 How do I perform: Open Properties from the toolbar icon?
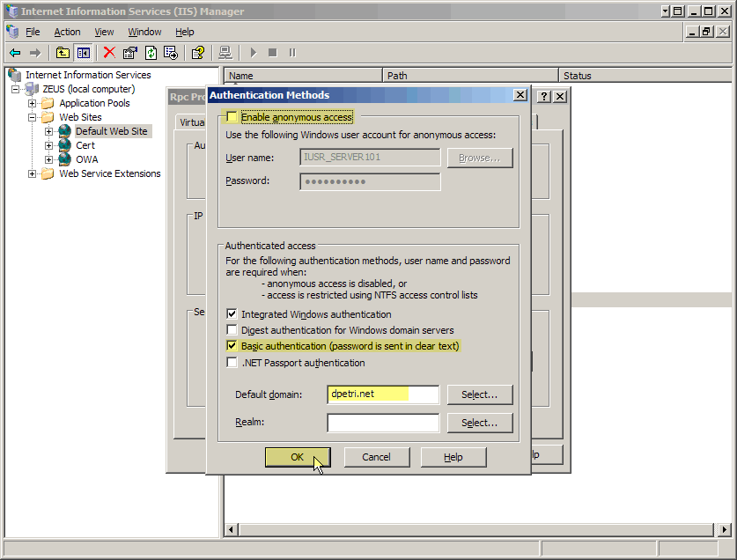coord(130,53)
